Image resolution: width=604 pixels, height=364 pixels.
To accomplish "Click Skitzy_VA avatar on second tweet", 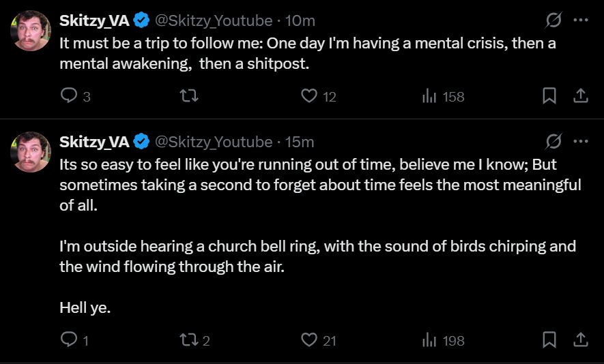I will click(x=31, y=151).
